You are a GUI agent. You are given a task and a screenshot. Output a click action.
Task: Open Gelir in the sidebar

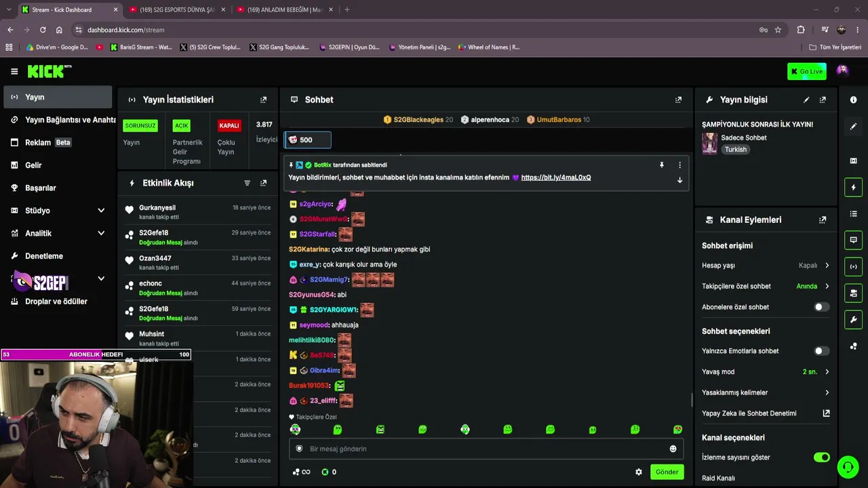[58, 165]
